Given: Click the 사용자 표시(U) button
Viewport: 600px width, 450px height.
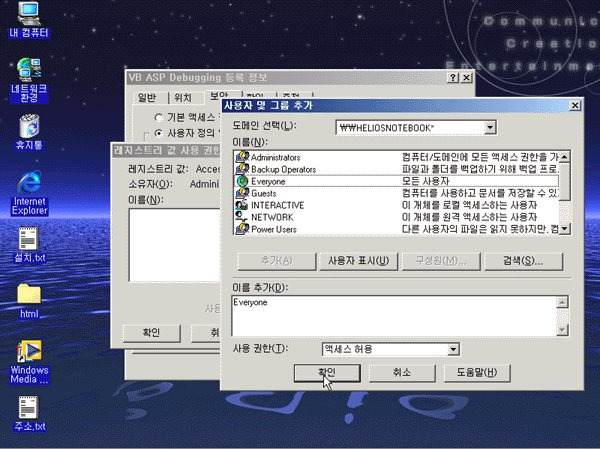Looking at the screenshot, I should [359, 261].
